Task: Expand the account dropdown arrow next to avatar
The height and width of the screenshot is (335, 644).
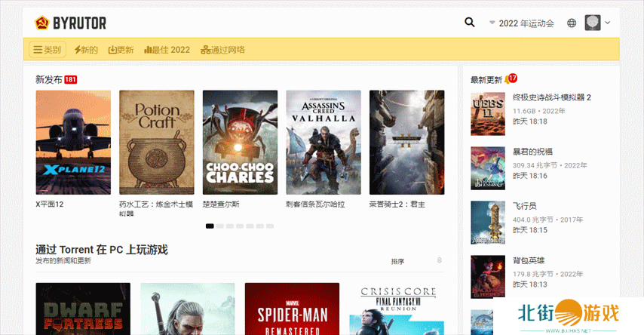Action: pos(608,23)
